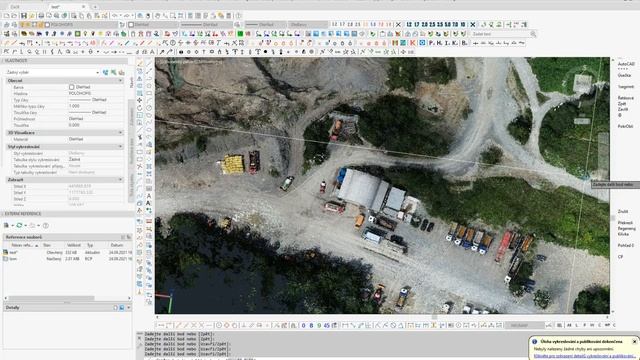The height and width of the screenshot is (360, 640).
Task: Select the Circle draw tool
Action: [149, 108]
